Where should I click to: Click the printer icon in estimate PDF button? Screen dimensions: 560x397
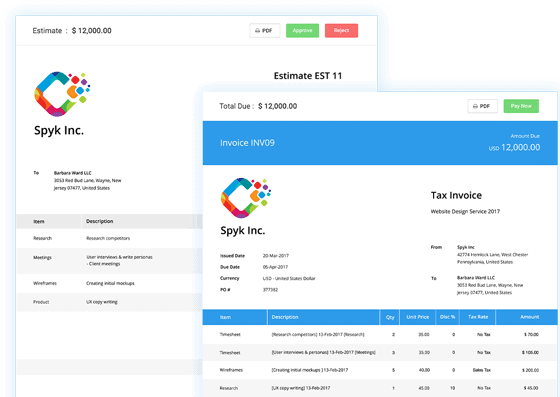[x=258, y=31]
